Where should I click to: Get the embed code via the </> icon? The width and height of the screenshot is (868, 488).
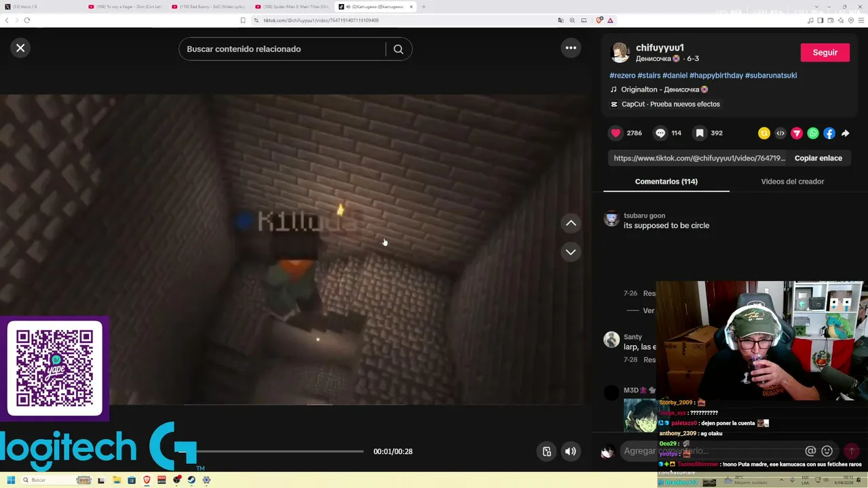click(x=781, y=134)
